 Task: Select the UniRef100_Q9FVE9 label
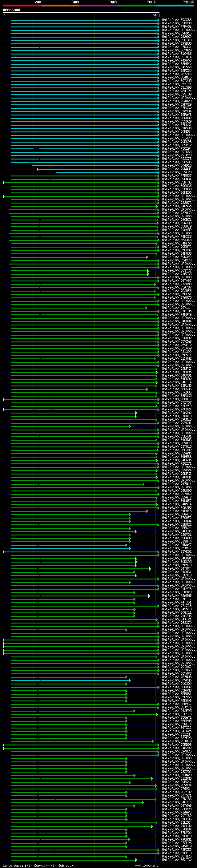click(177, 104)
